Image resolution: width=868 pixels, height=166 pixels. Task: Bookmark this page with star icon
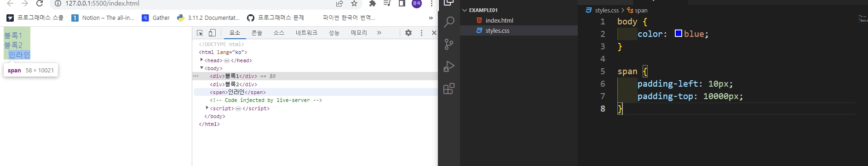354,4
